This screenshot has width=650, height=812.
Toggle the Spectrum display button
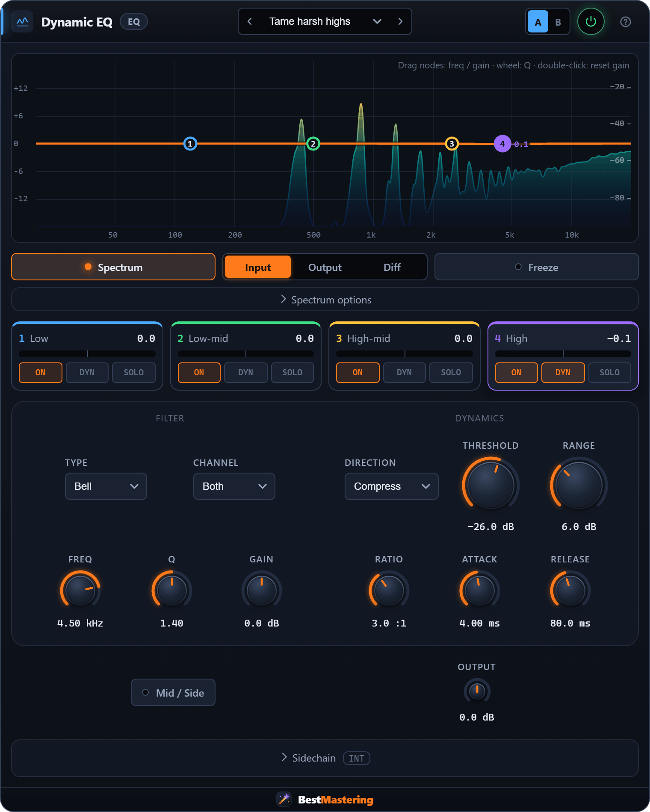(113, 267)
